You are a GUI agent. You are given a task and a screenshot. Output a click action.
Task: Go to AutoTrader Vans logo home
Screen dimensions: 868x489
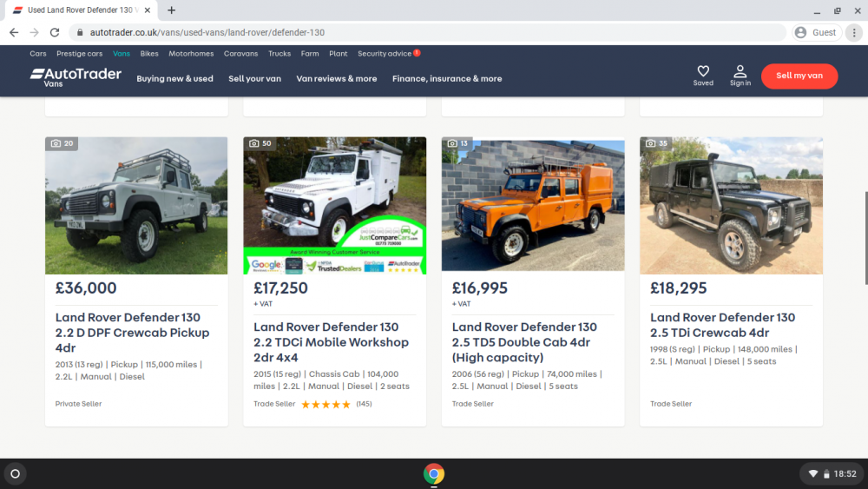76,77
